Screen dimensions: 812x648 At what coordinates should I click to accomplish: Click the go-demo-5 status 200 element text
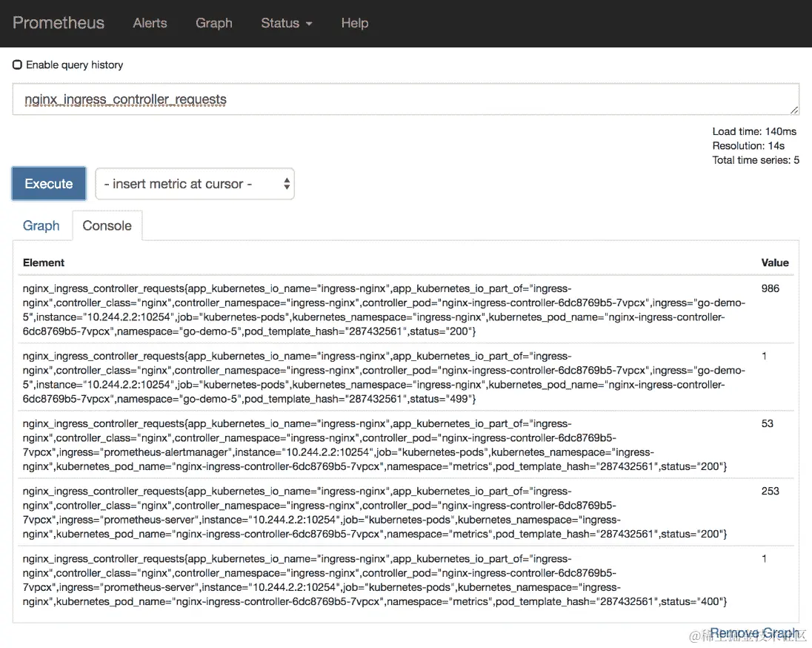coord(384,309)
